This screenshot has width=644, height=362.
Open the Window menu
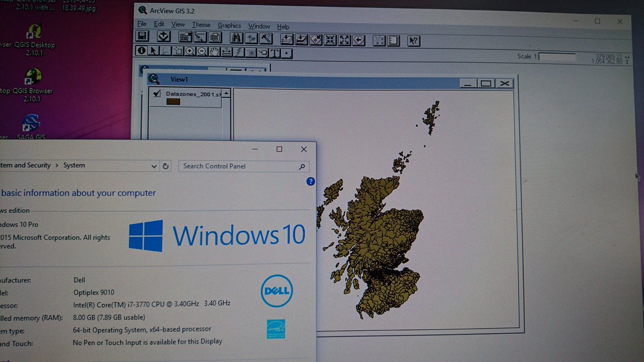pos(259,26)
